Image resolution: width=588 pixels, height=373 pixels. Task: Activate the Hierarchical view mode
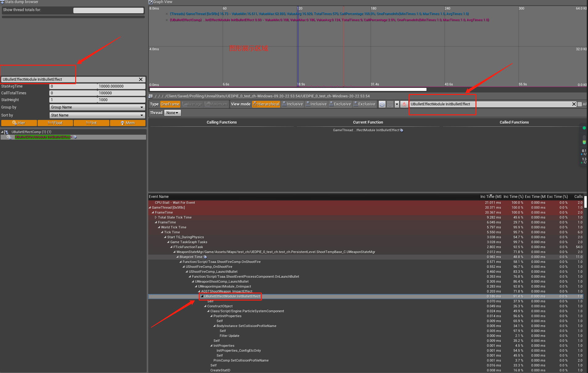click(x=266, y=104)
